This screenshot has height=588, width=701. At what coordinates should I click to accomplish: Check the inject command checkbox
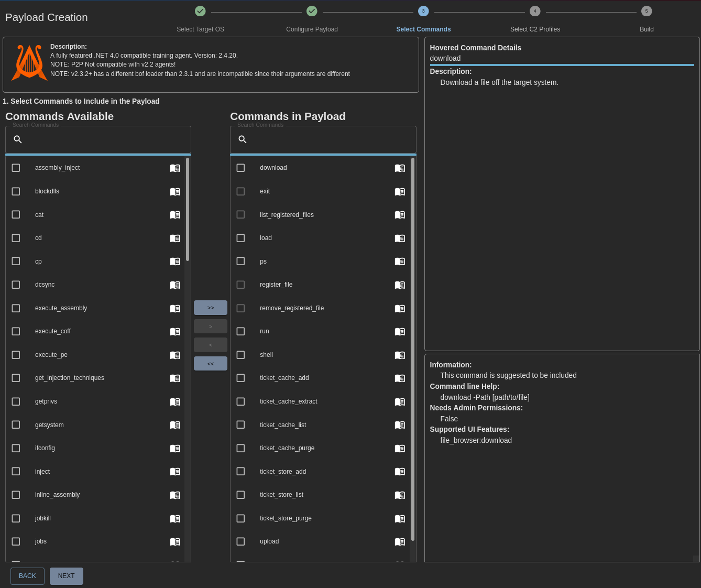pyautogui.click(x=16, y=471)
